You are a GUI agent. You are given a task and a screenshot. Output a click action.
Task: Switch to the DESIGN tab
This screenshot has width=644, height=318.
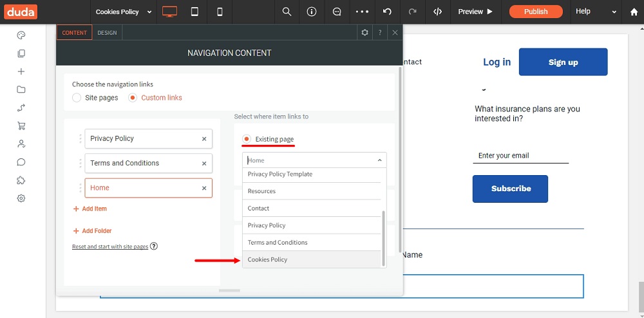pos(107,32)
